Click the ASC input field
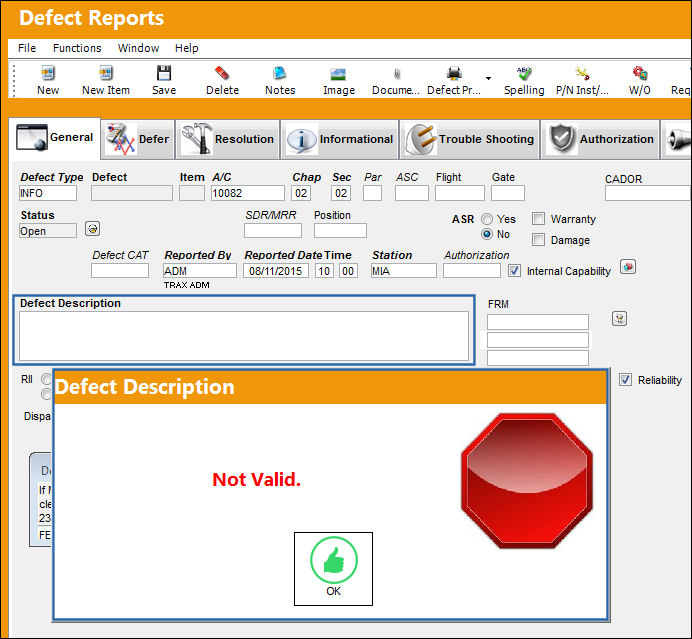 click(412, 193)
